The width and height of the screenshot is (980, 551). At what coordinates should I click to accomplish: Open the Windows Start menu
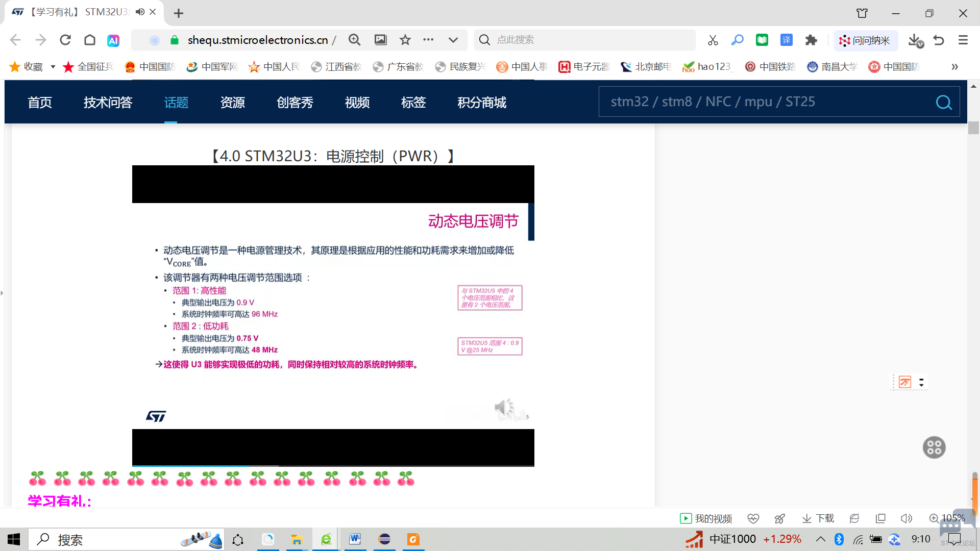pyautogui.click(x=14, y=539)
